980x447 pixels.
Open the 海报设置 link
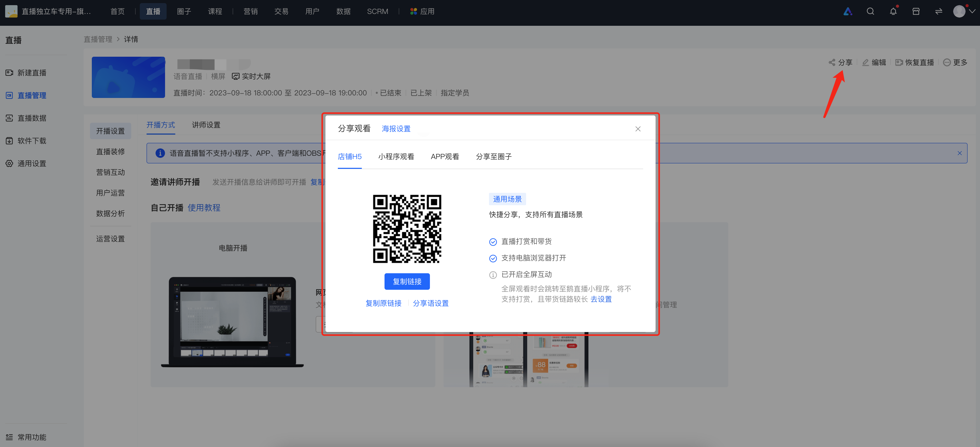pos(396,129)
